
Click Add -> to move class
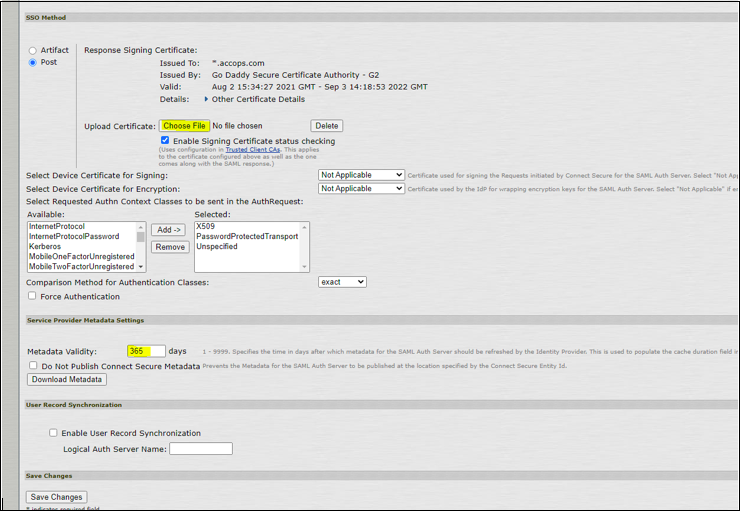tap(169, 230)
